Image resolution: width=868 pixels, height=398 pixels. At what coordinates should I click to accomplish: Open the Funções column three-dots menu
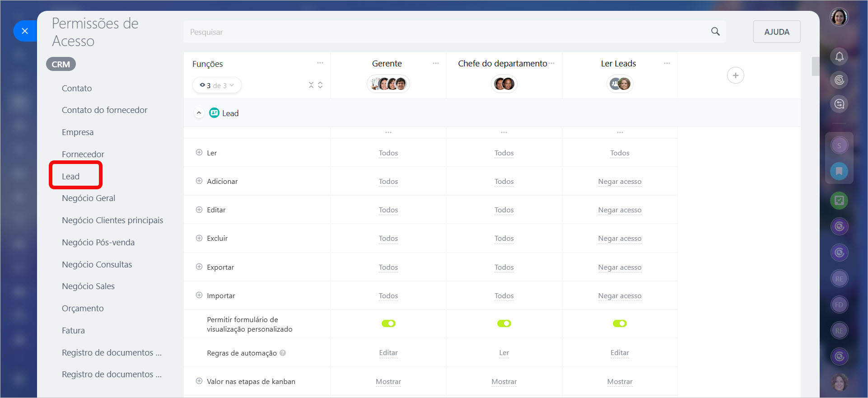[320, 63]
